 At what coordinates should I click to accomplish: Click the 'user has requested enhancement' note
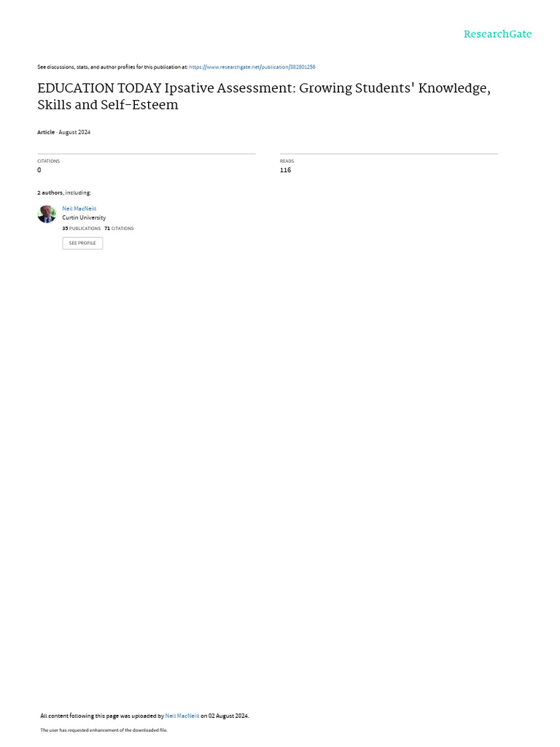[104, 729]
